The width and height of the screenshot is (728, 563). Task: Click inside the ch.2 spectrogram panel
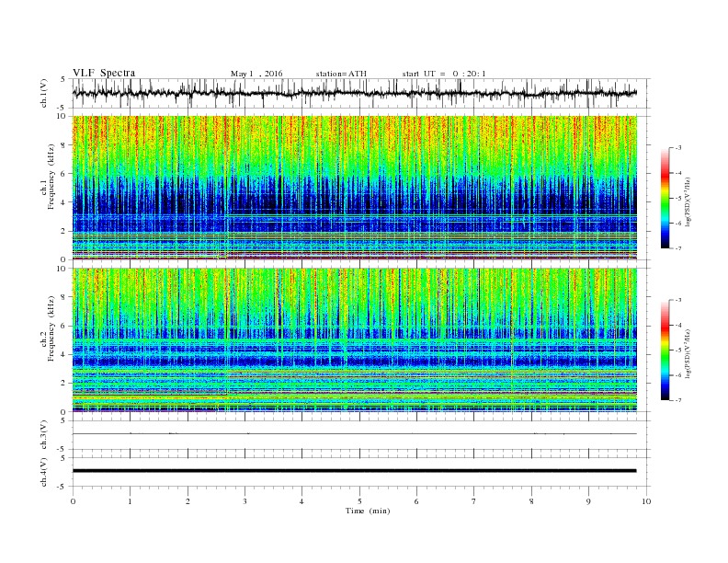[x=355, y=340]
